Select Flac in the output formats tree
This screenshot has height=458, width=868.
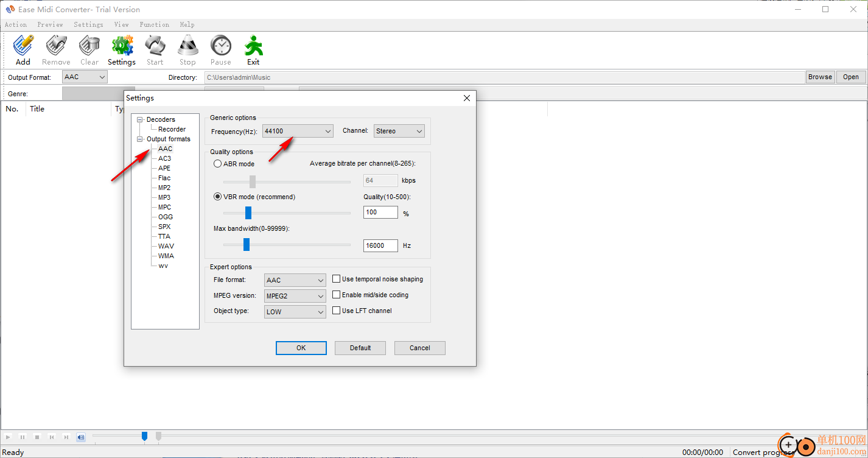tap(164, 178)
